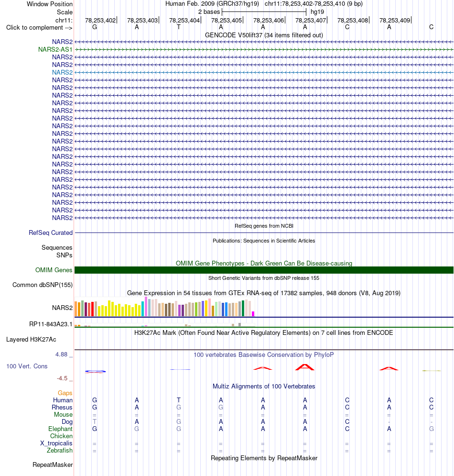Click the position label 78,253,409
The image size is (454, 476).
click(x=395, y=21)
